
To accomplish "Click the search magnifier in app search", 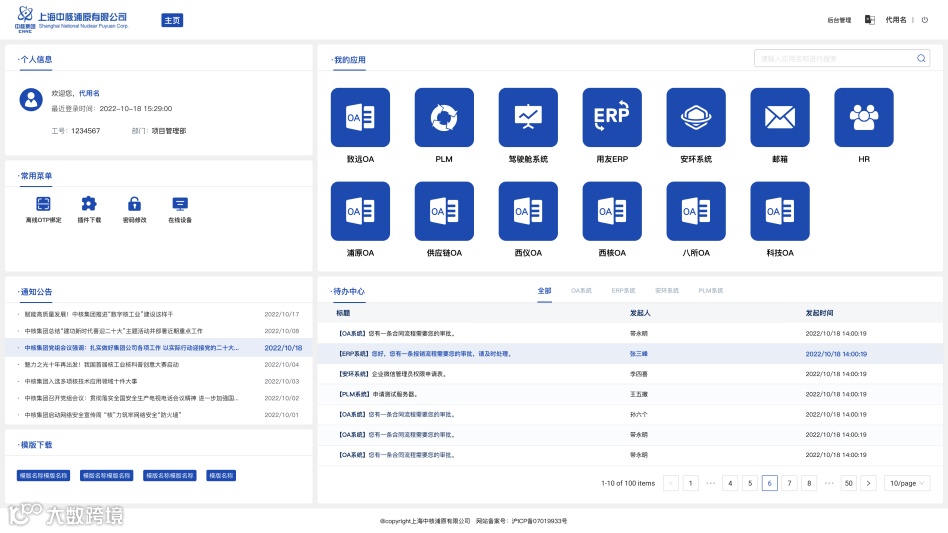I will click(x=921, y=59).
